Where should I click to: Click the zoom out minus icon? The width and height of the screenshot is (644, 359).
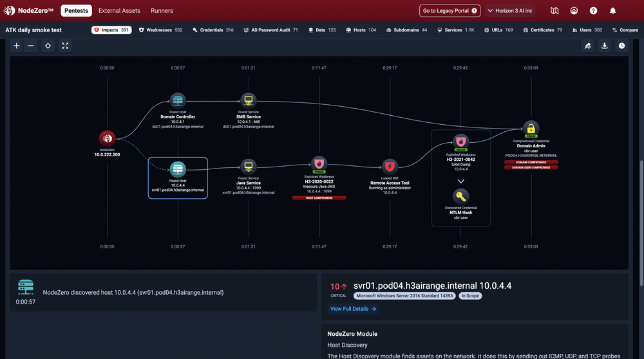(x=31, y=46)
